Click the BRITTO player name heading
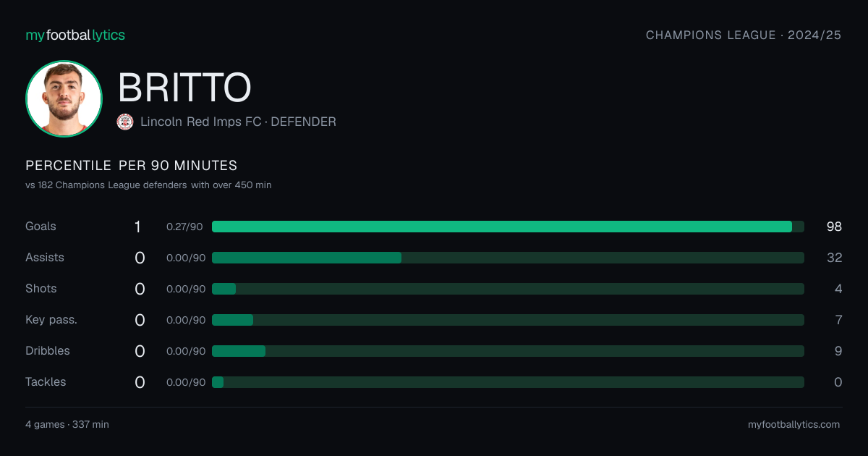Viewport: 868px width, 456px height. point(184,88)
